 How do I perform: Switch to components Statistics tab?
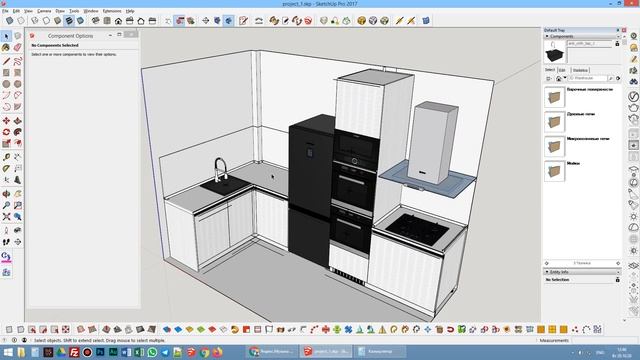click(580, 70)
